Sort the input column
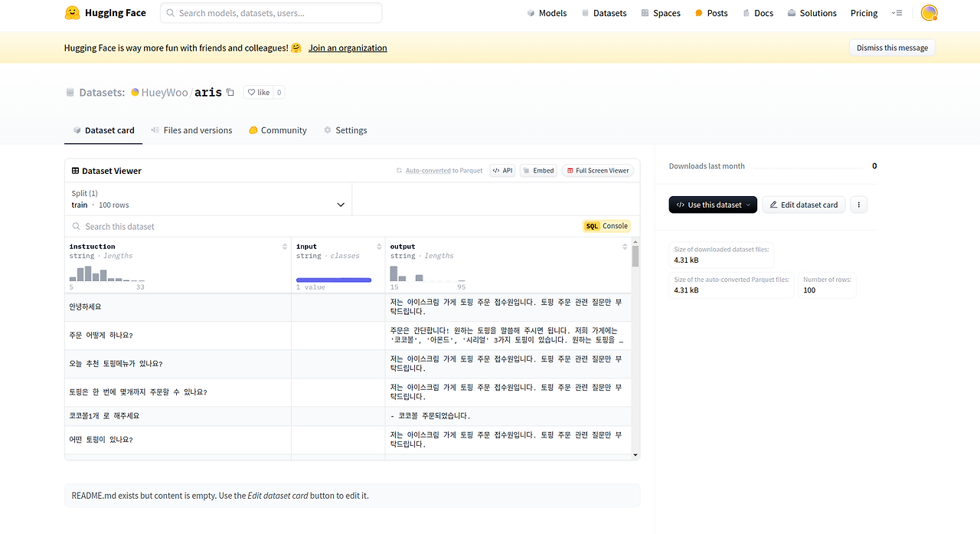980x534 pixels. 379,247
